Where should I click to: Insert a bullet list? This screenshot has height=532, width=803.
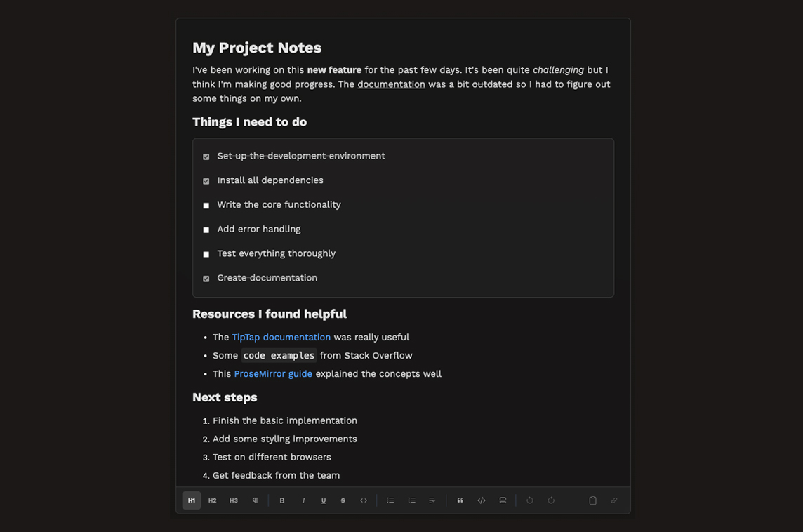[x=390, y=500]
